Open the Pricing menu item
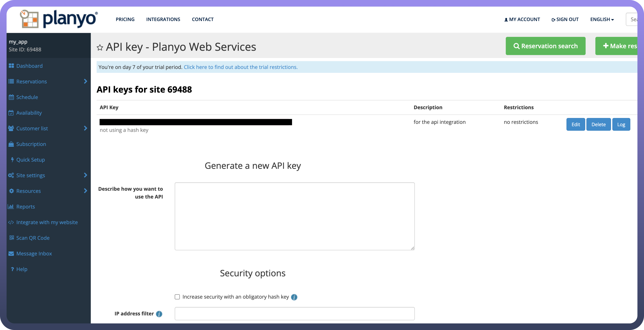The image size is (644, 330). point(125,20)
